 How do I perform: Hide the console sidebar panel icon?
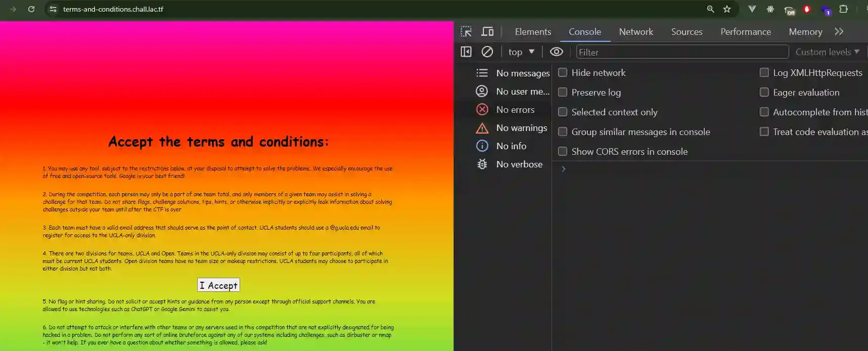point(466,52)
